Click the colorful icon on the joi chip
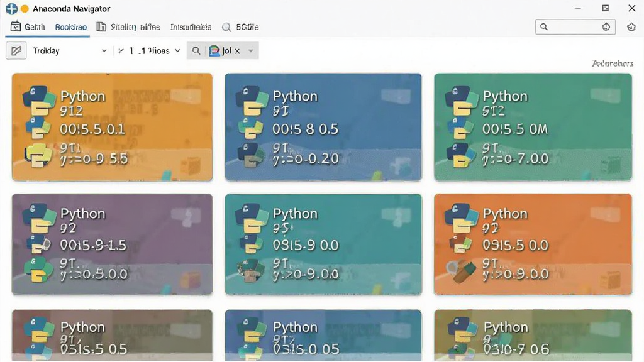 (x=214, y=51)
